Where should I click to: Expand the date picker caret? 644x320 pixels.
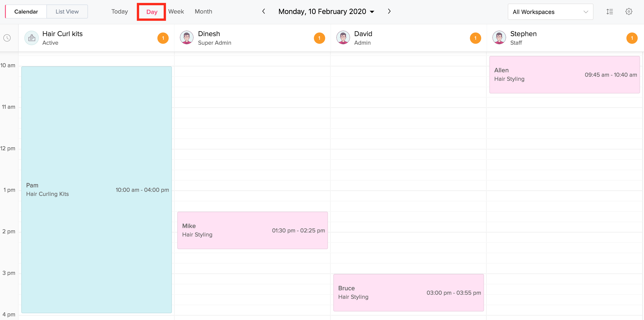coord(372,12)
